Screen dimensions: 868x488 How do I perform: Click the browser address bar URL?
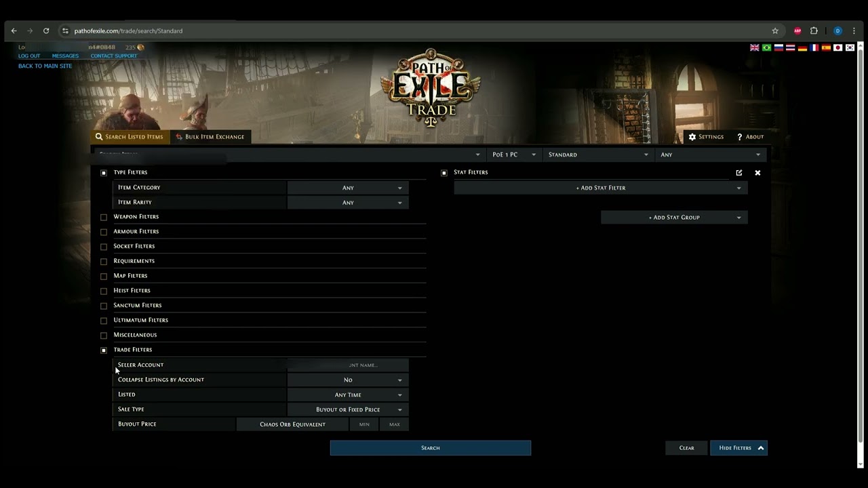(x=128, y=30)
